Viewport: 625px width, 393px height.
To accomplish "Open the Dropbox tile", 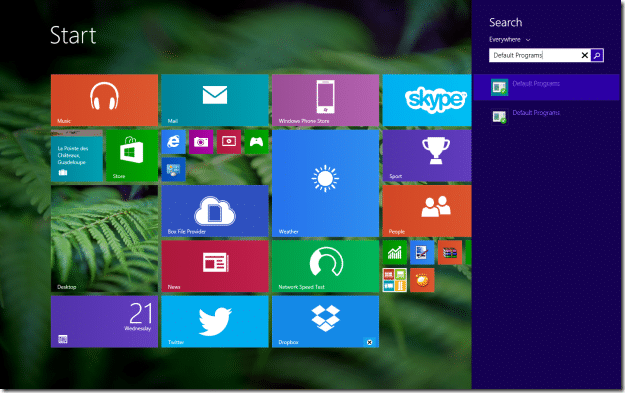I will [x=325, y=321].
